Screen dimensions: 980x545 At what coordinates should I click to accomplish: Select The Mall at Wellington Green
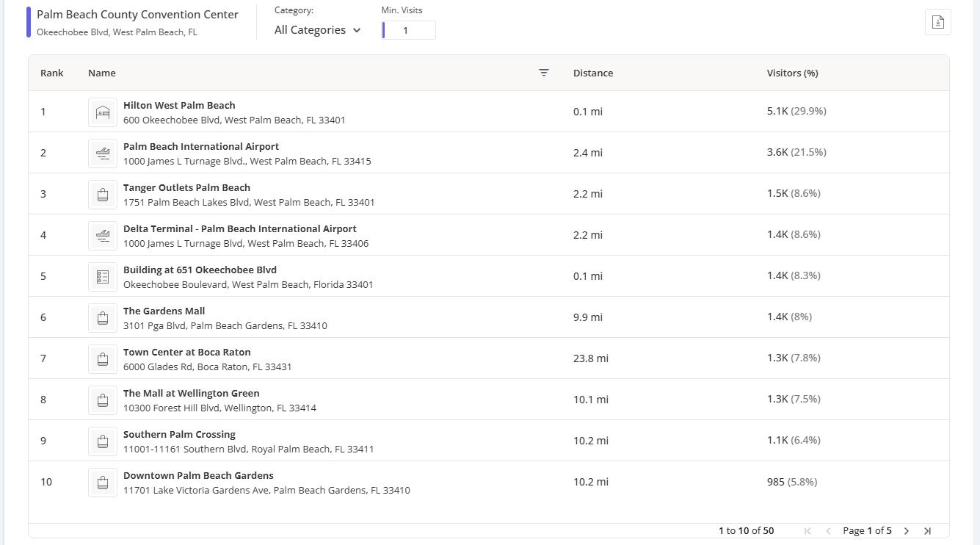191,394
